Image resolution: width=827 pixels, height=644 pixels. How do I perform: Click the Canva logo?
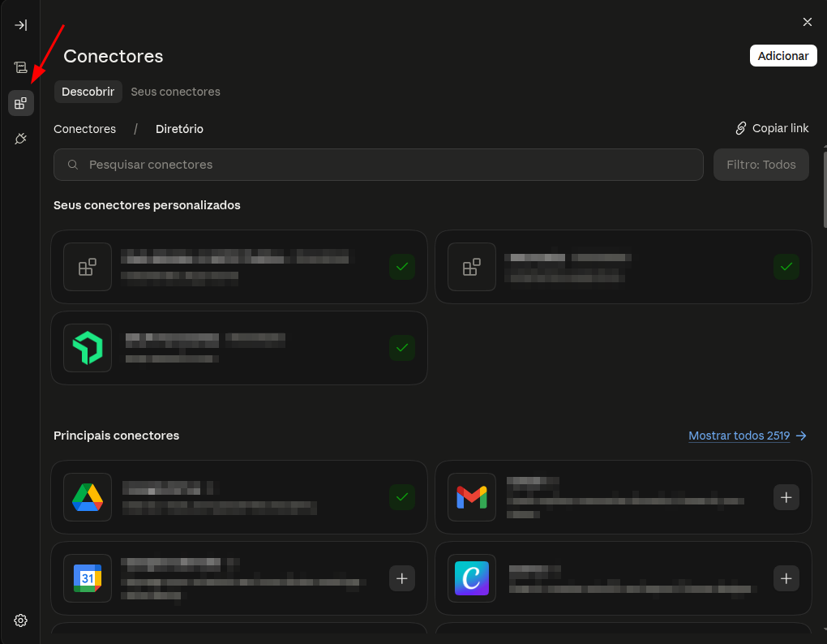(x=472, y=578)
